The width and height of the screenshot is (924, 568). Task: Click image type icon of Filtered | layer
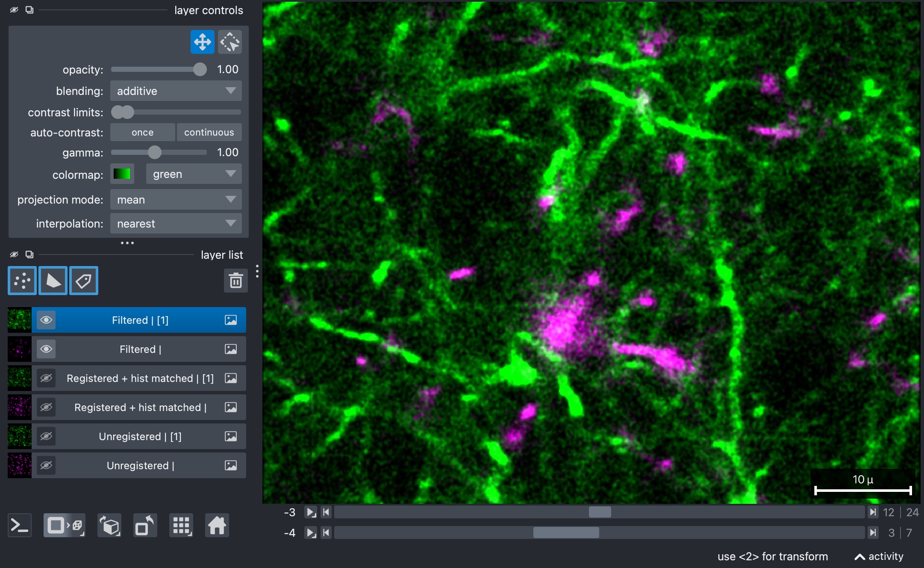click(x=231, y=349)
